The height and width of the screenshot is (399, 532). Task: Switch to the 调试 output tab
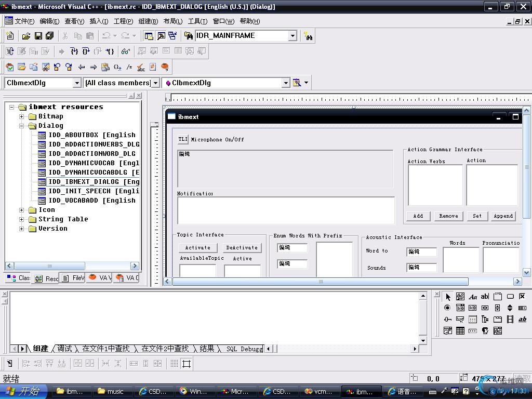pyautogui.click(x=64, y=349)
